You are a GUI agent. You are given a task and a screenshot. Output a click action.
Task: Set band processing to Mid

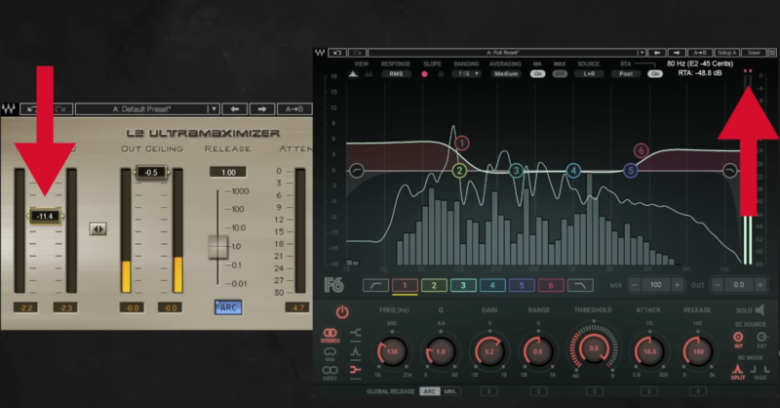[330, 354]
